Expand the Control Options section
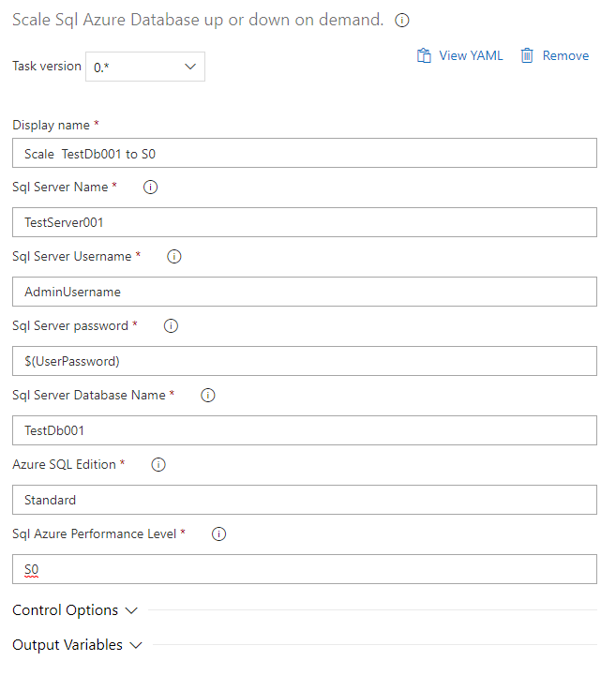This screenshot has height=676, width=616. [x=75, y=610]
